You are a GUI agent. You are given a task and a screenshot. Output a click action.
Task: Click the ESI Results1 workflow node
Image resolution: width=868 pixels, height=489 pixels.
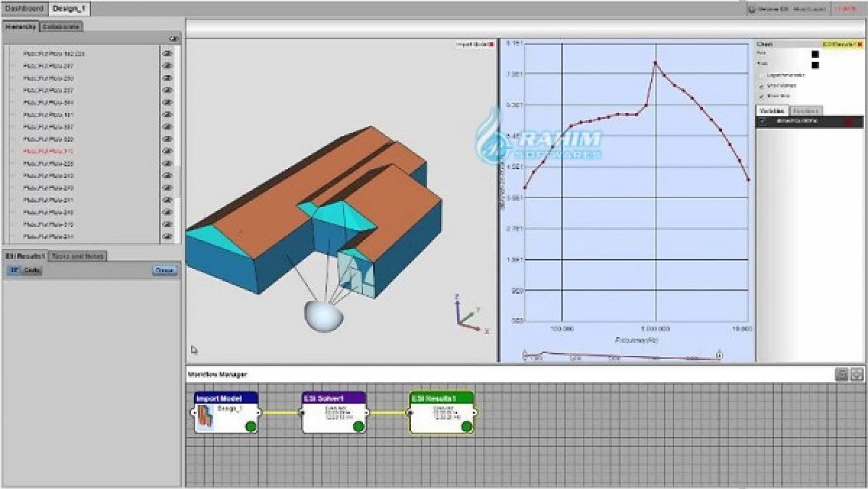[442, 413]
